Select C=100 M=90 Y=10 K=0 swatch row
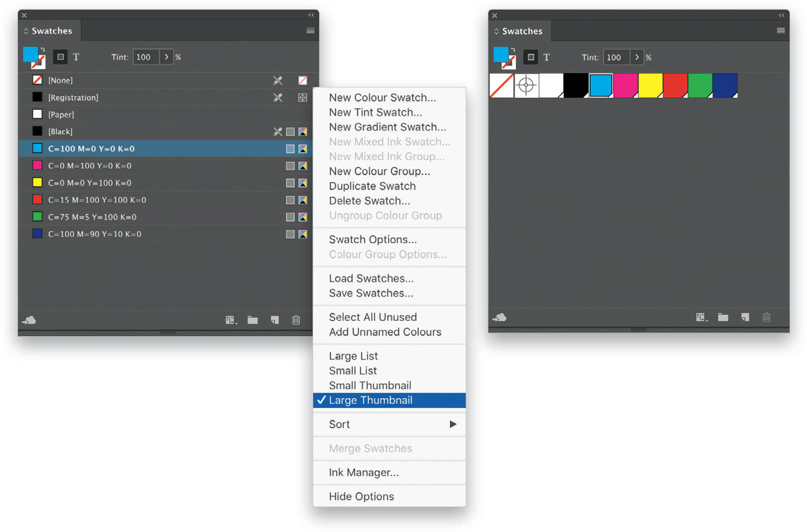807x532 pixels. 165,234
